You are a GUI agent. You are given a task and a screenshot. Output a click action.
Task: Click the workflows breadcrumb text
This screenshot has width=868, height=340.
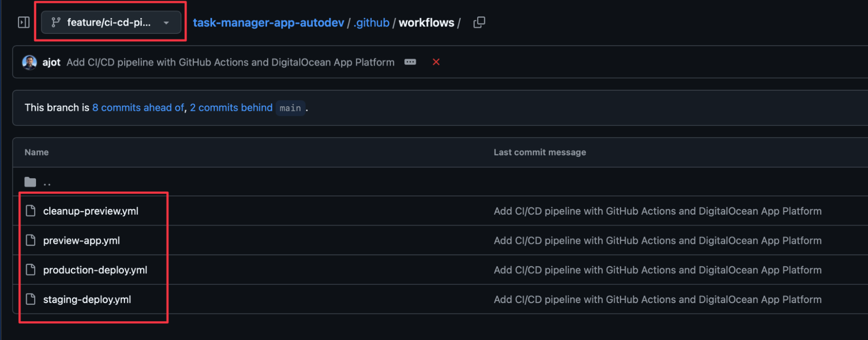(426, 23)
